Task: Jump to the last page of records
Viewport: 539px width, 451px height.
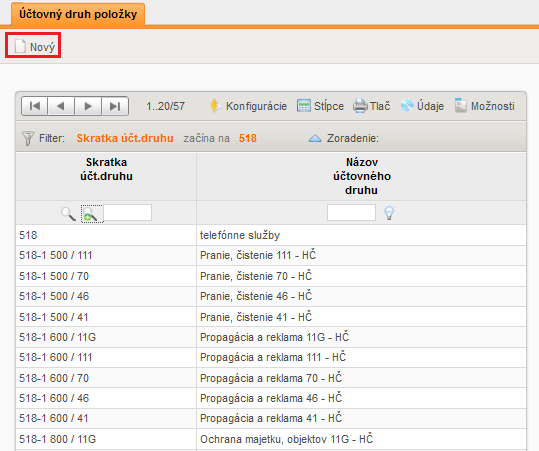Action: [115, 106]
